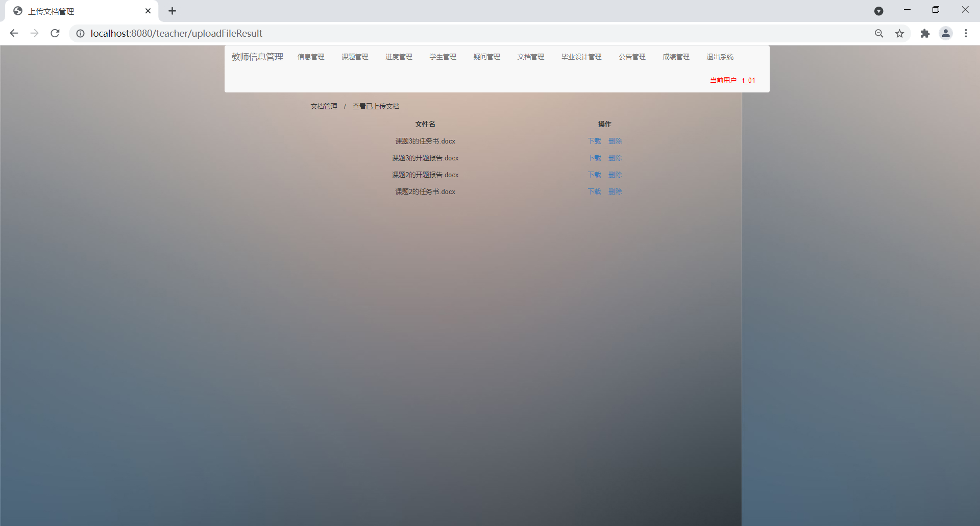Download 课题2的任务书.docx via 下载

pos(594,192)
